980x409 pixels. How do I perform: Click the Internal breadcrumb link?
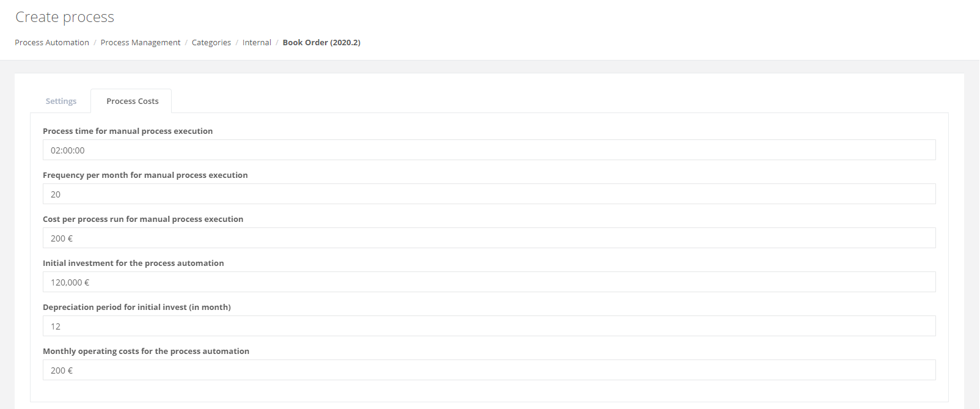(x=257, y=43)
